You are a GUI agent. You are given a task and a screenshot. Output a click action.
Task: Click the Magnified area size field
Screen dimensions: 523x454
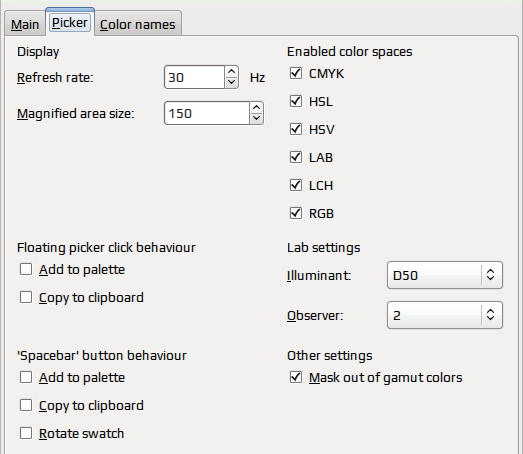coord(207,113)
